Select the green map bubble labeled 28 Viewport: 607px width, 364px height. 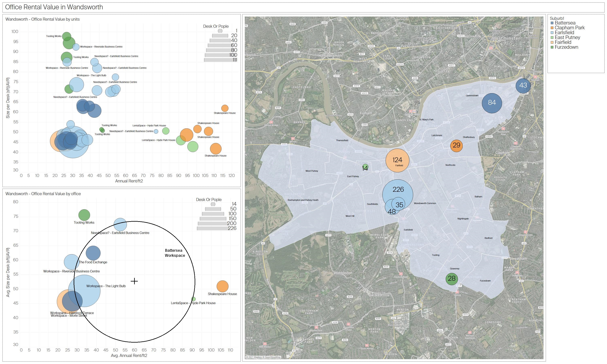(452, 279)
